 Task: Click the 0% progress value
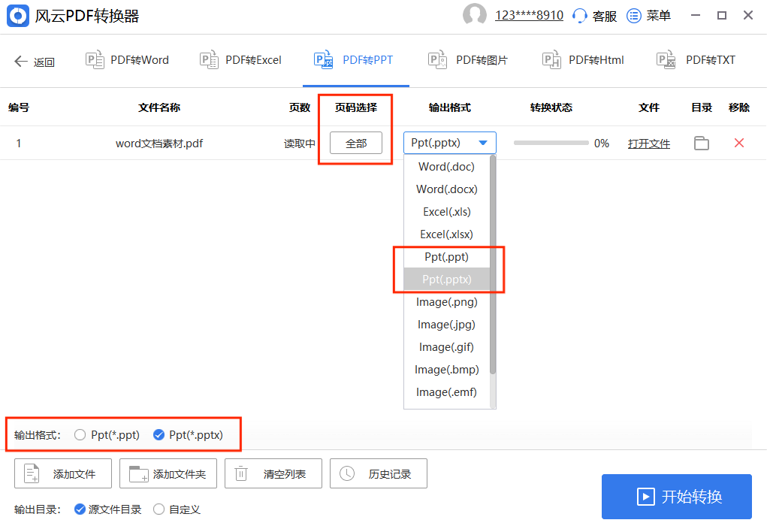(602, 144)
